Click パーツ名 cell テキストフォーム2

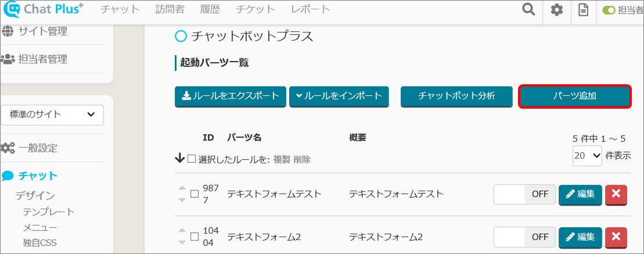[264, 237]
